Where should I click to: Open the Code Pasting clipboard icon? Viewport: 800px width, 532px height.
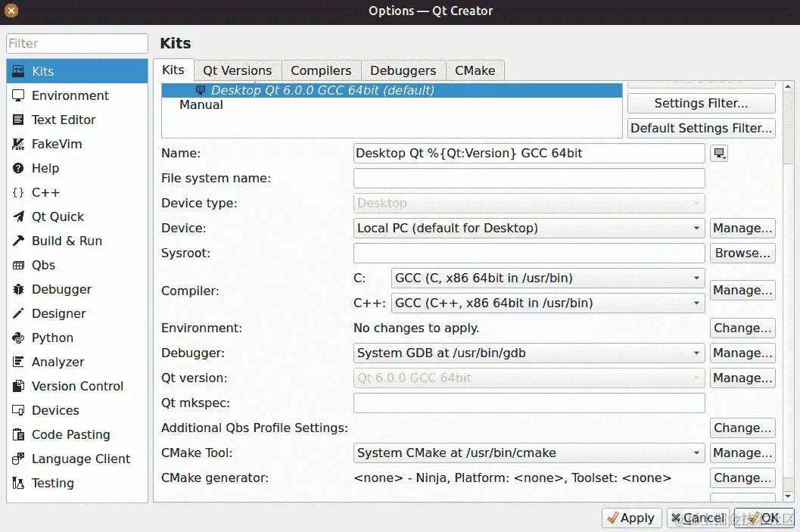click(x=18, y=434)
